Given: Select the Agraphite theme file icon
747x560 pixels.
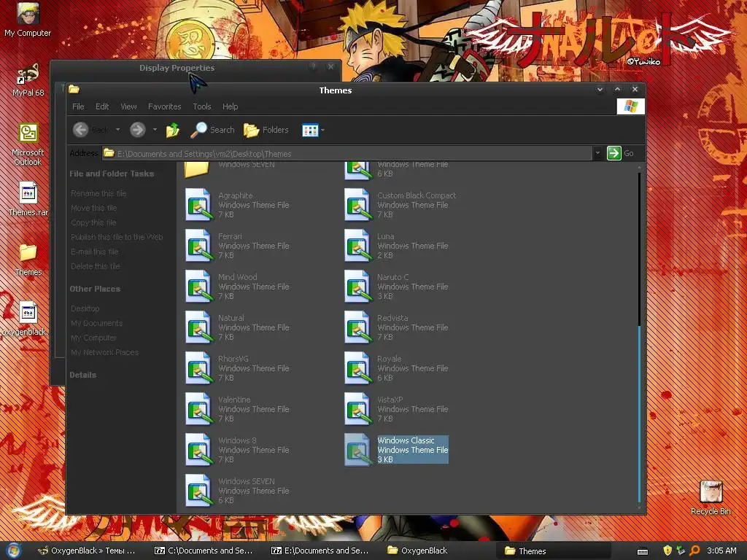Looking at the screenshot, I should (x=198, y=205).
